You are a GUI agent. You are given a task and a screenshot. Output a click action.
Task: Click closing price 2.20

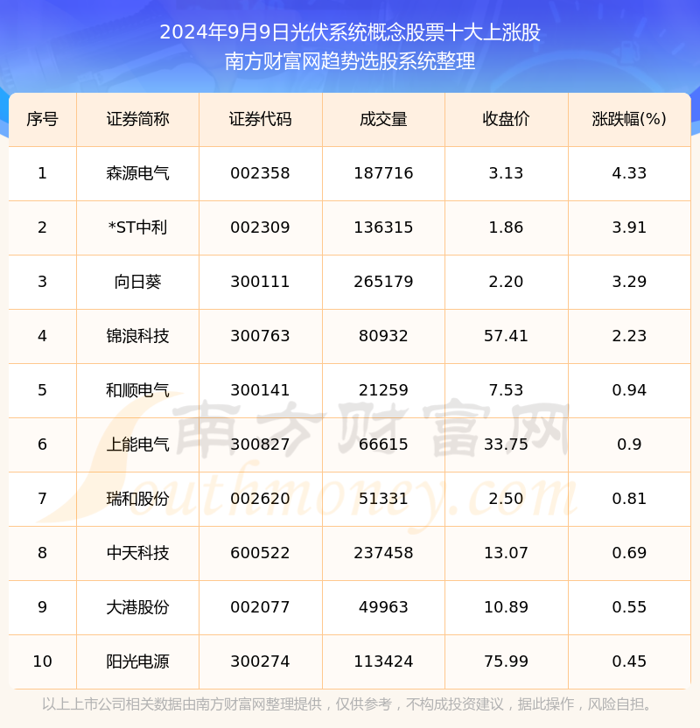[x=506, y=282]
